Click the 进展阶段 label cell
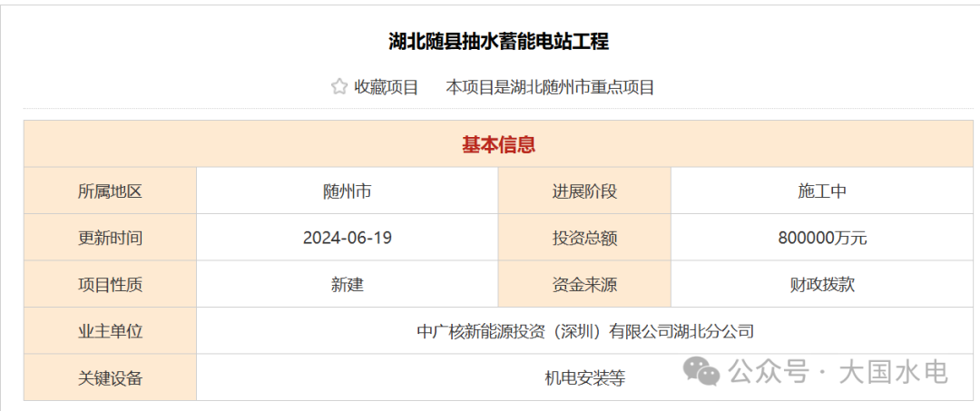 pyautogui.click(x=584, y=191)
